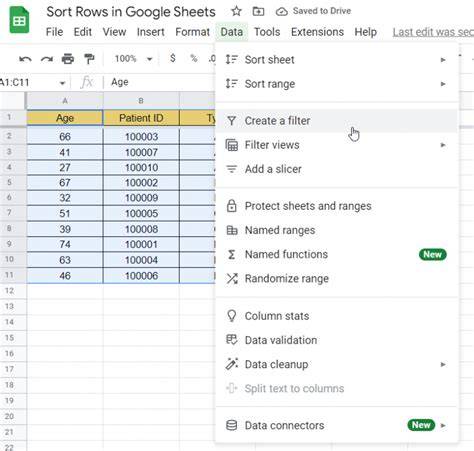Open the Tools menu

pyautogui.click(x=267, y=32)
